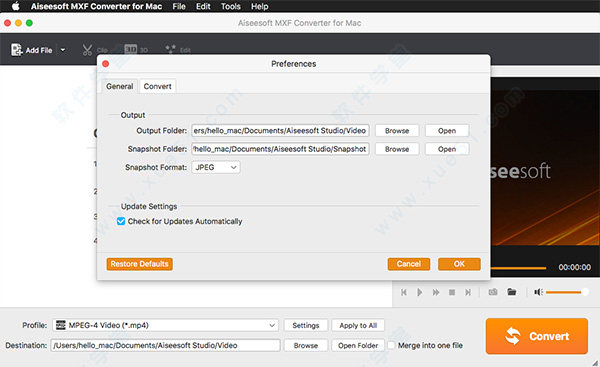Viewport: 600px width, 367px height.
Task: Select the Clip scissors tool
Action: tap(88, 50)
